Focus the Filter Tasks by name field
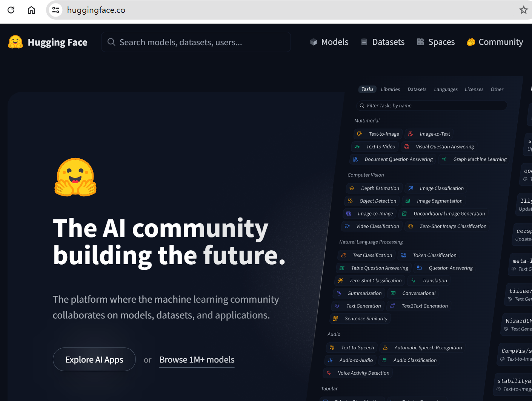 (431, 106)
